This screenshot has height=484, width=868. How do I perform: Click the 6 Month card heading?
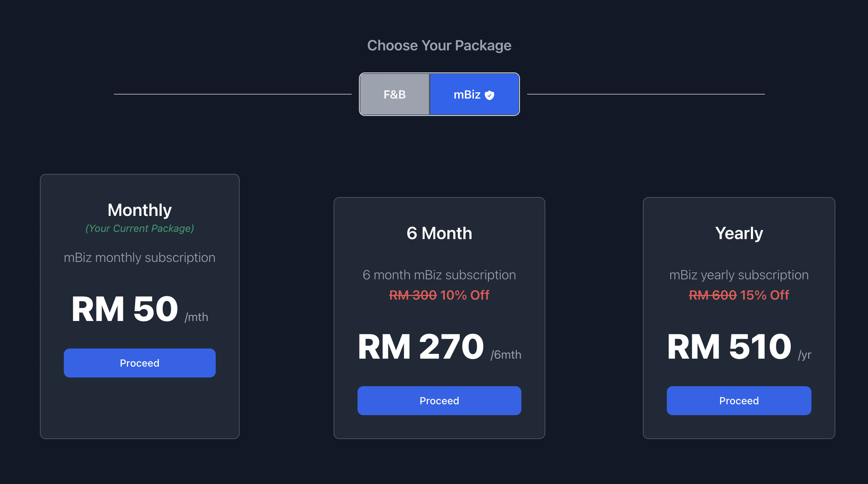click(439, 233)
